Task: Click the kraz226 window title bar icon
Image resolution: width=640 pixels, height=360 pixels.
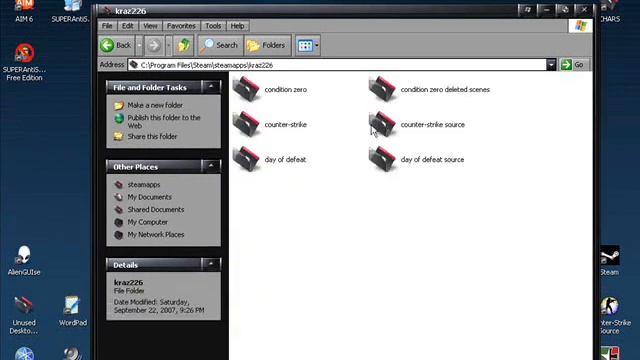Action: point(107,10)
